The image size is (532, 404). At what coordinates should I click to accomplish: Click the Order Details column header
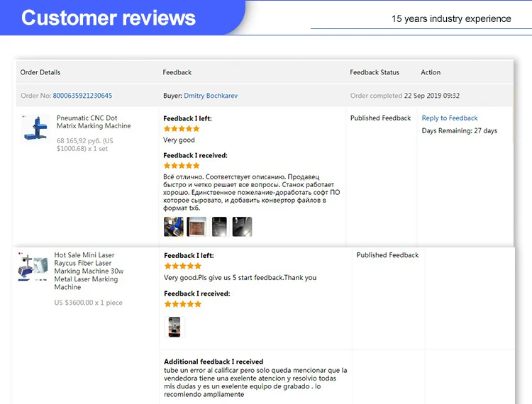click(x=40, y=72)
